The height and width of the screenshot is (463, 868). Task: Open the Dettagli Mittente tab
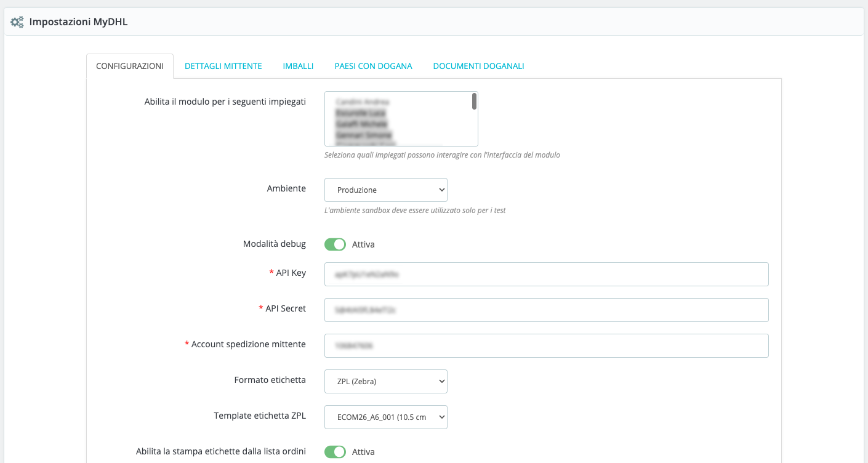(x=223, y=66)
